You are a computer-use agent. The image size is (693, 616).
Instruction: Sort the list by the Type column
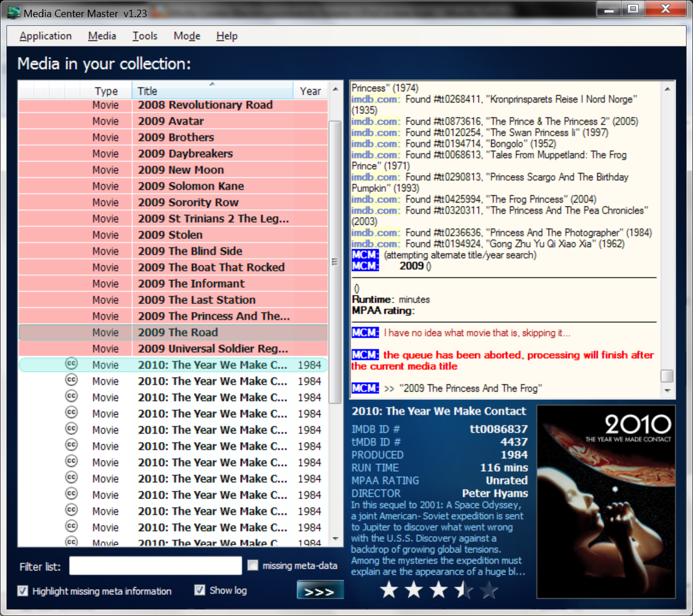click(x=106, y=91)
